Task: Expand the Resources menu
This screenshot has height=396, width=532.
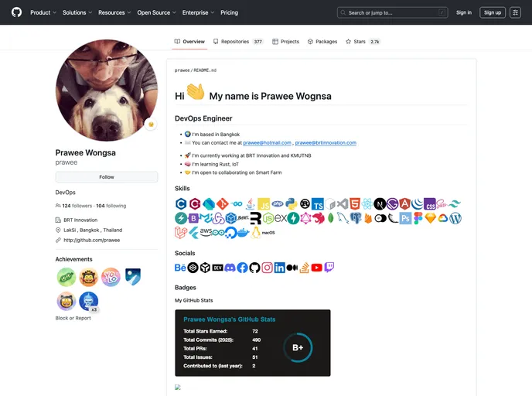Action: [114, 12]
